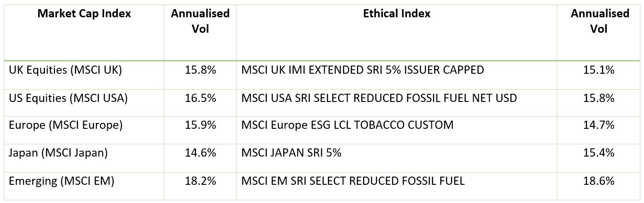Screen dimensions: 644x203
Task: Click the US Equities (MSCI USA) cell
Action: click(68, 98)
